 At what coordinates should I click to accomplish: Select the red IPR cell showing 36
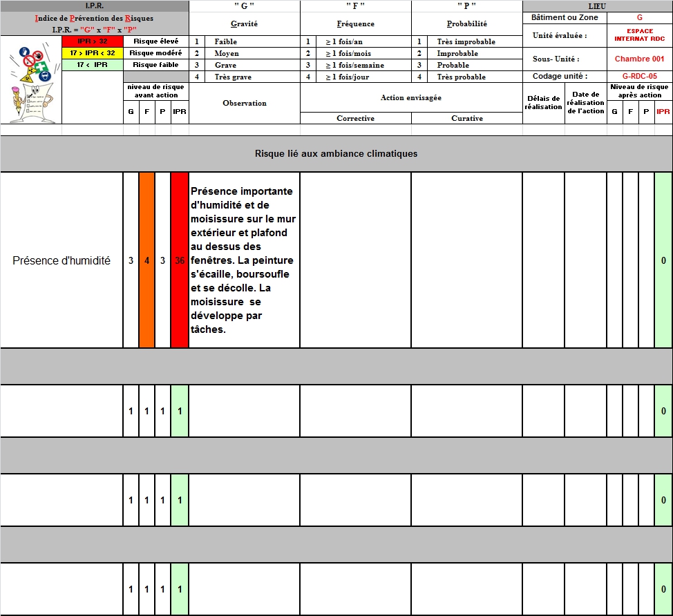(180, 260)
